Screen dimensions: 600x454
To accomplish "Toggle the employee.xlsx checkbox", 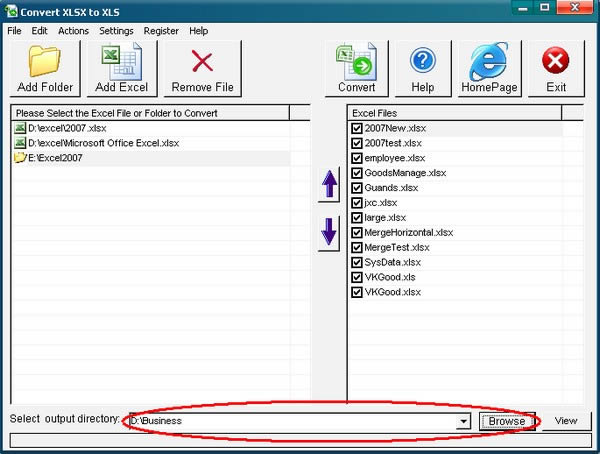I will pos(357,158).
